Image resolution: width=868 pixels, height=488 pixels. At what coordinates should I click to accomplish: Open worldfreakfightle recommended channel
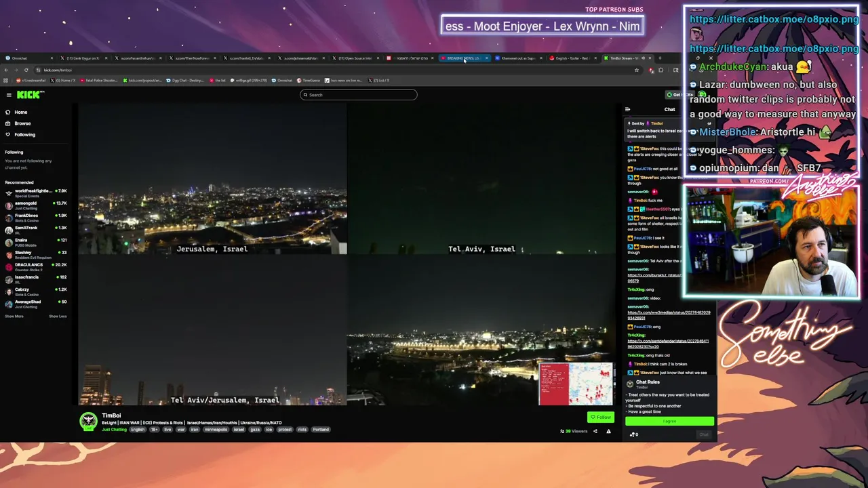pyautogui.click(x=35, y=193)
